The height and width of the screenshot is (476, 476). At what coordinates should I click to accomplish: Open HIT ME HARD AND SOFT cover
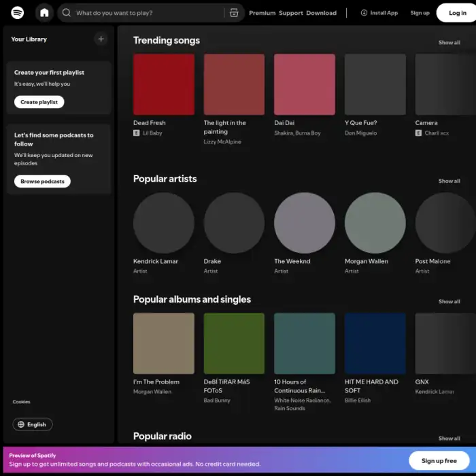pos(375,343)
